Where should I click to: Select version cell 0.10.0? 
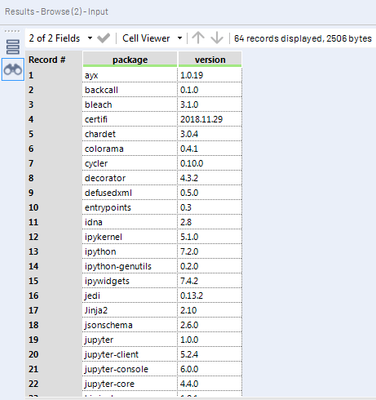point(210,163)
